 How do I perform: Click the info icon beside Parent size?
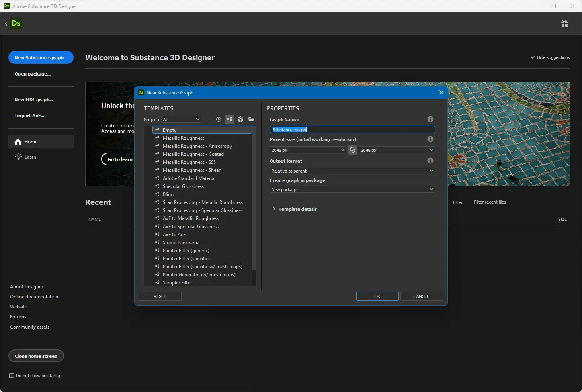(x=430, y=139)
